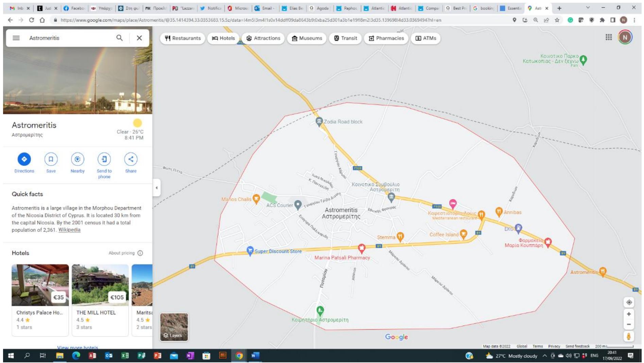The height and width of the screenshot is (363, 644).
Task: Collapse the side panel arrow
Action: pos(156,187)
